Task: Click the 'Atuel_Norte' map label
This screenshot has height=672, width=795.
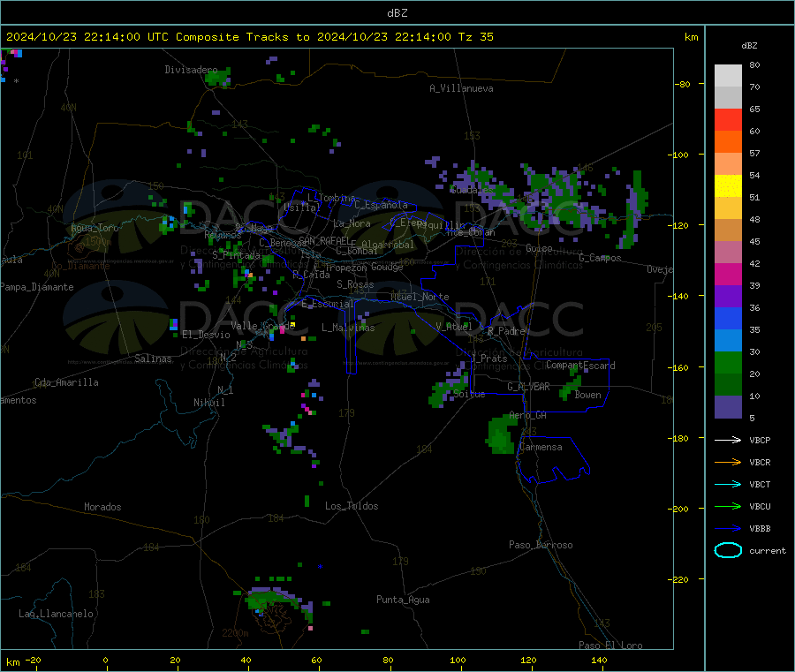Action: (x=420, y=297)
